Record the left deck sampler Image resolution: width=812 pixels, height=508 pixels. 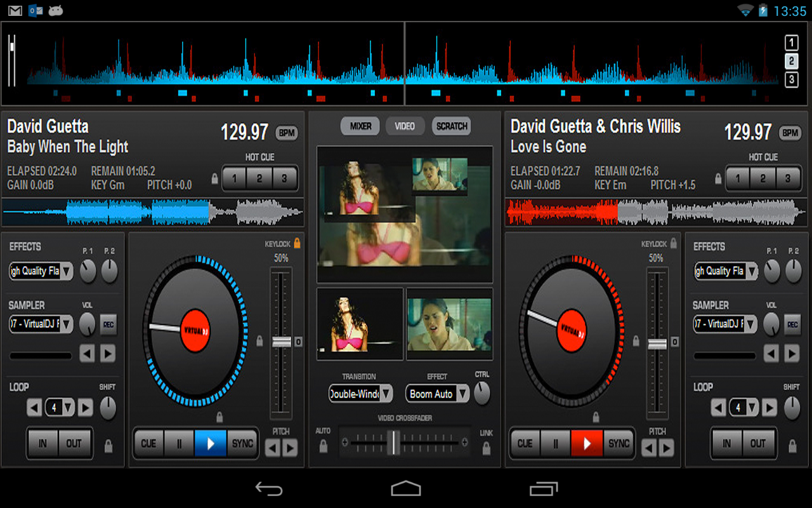108,324
